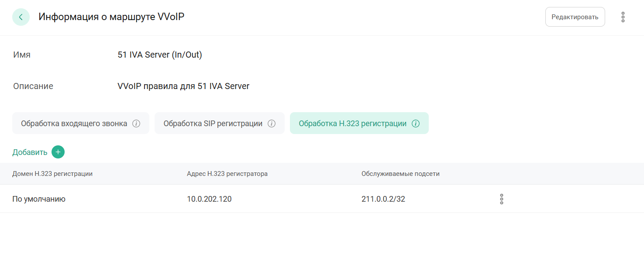The image size is (644, 275).
Task: Click the Обслуживаемые подсети column header
Action: click(x=400, y=174)
